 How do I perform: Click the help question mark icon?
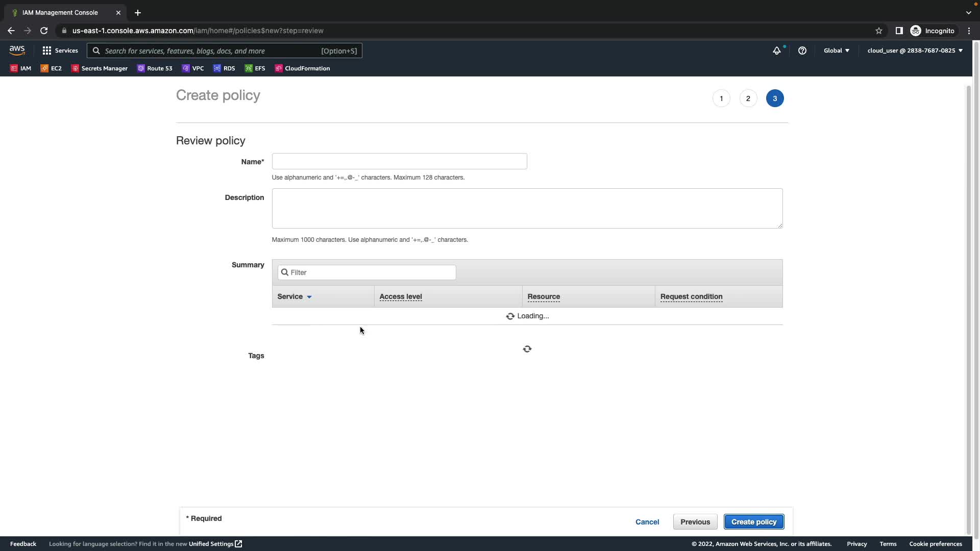tap(802, 51)
